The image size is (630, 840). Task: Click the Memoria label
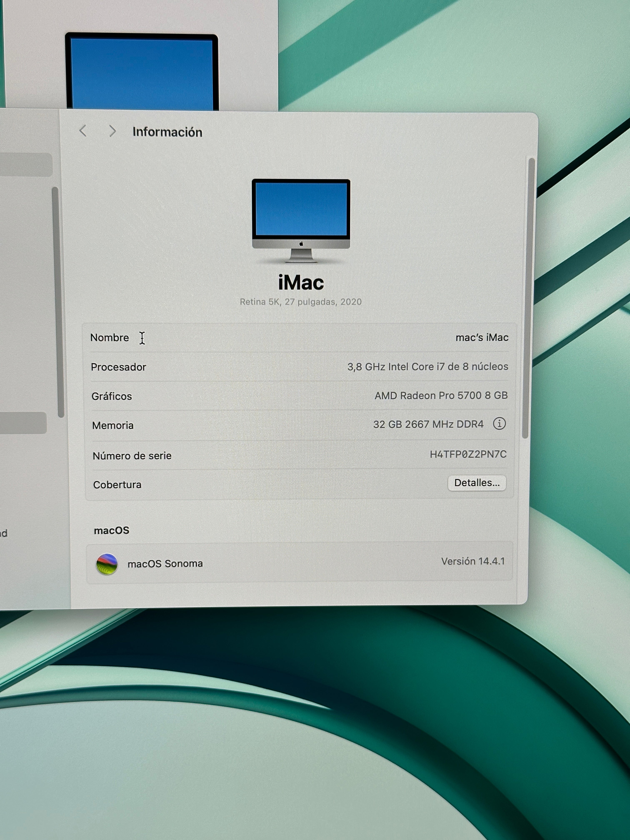113,425
